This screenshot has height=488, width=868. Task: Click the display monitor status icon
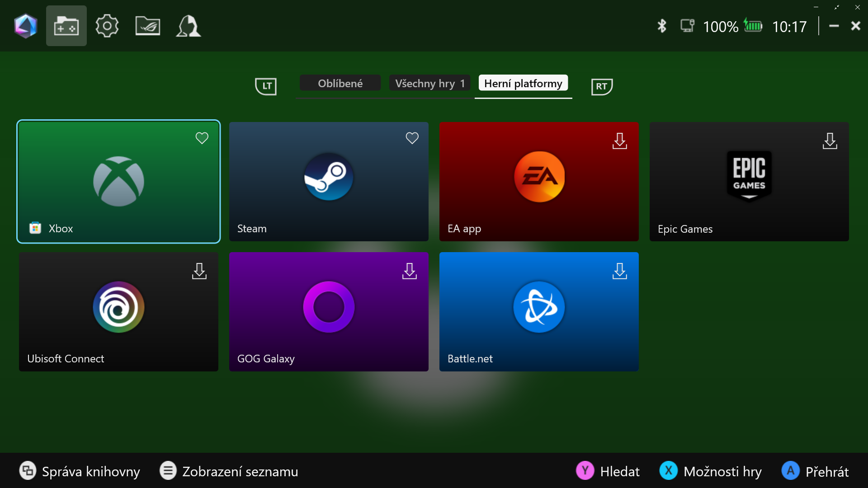click(687, 26)
